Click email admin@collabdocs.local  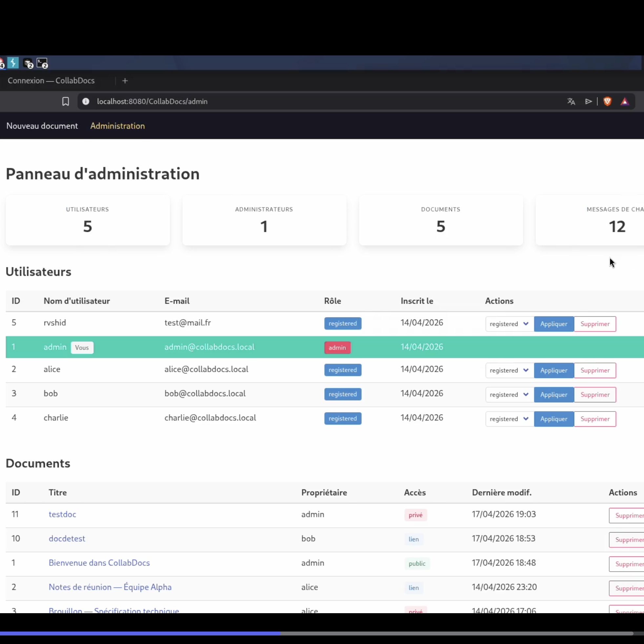tap(209, 347)
